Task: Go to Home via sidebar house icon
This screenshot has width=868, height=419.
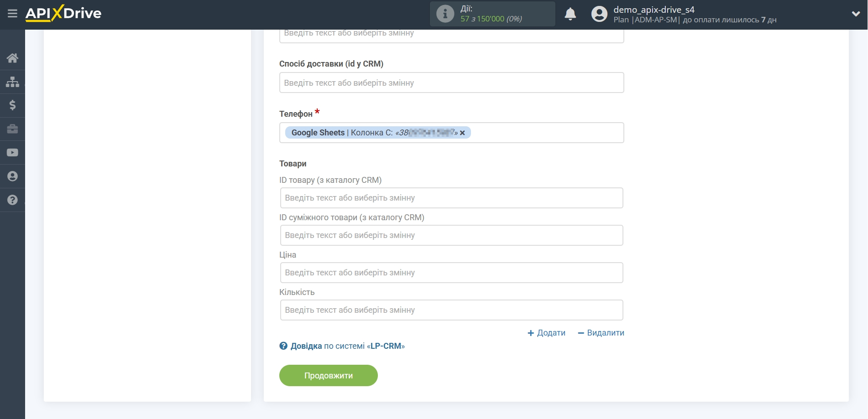Action: pos(12,58)
